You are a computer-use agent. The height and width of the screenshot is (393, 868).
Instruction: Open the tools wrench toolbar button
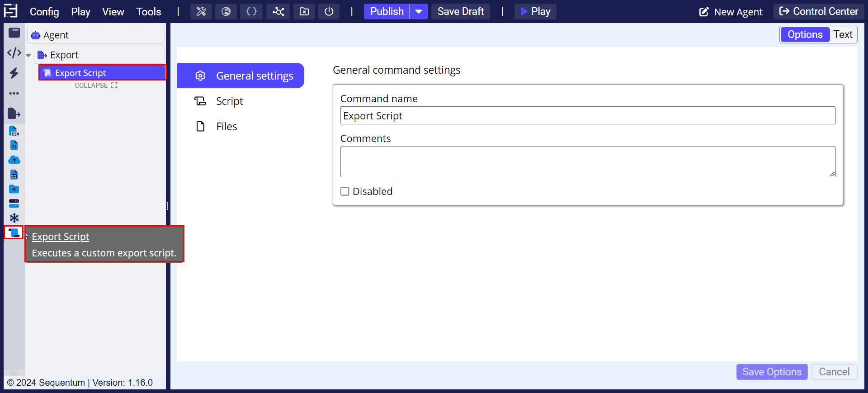point(201,12)
